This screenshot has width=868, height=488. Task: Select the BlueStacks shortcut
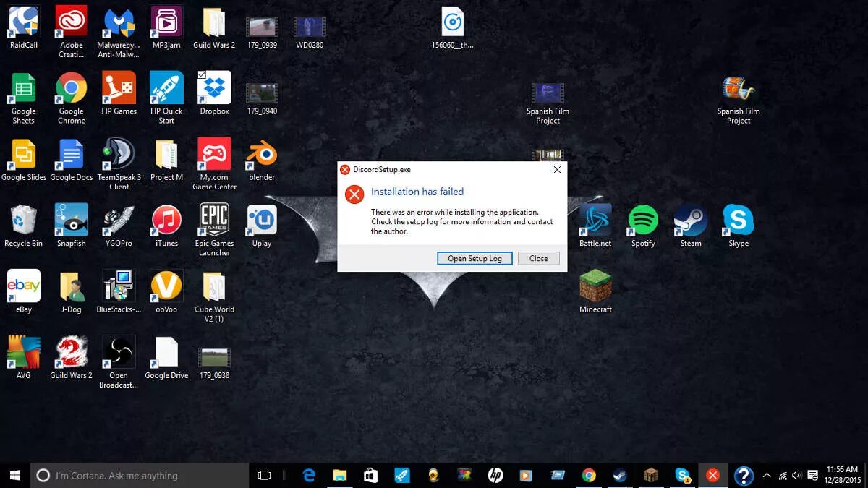[x=119, y=291]
